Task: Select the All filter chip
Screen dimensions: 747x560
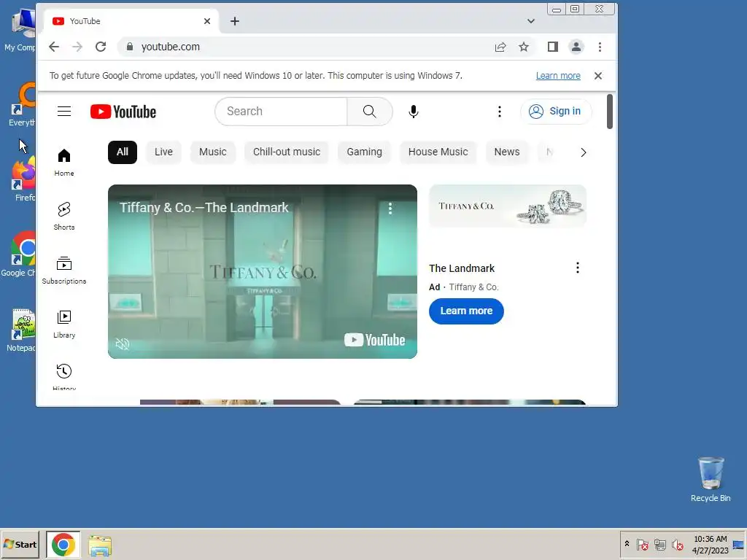Action: [x=123, y=152]
